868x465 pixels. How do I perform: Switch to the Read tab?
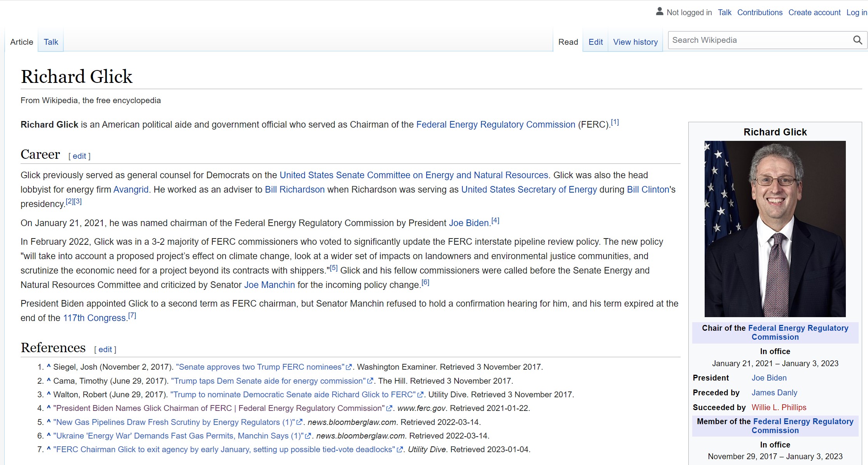(x=568, y=42)
